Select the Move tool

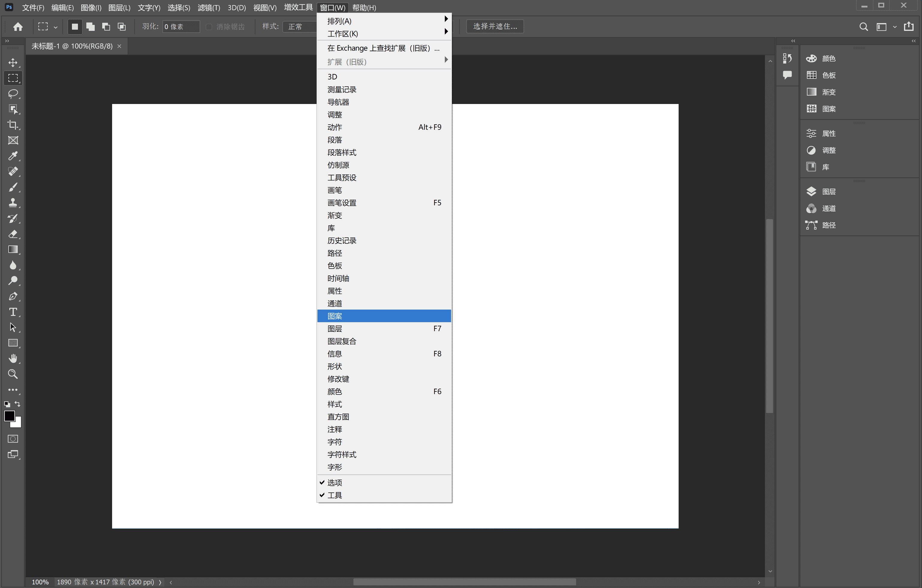coord(13,62)
